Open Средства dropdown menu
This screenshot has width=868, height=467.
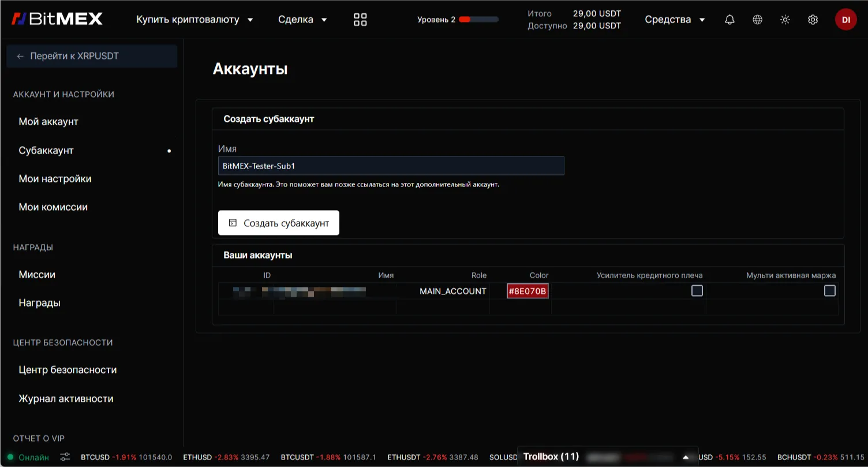click(x=675, y=20)
